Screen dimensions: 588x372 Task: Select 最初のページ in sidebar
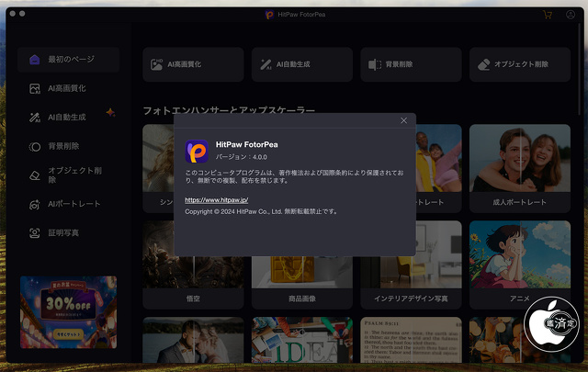tap(68, 60)
